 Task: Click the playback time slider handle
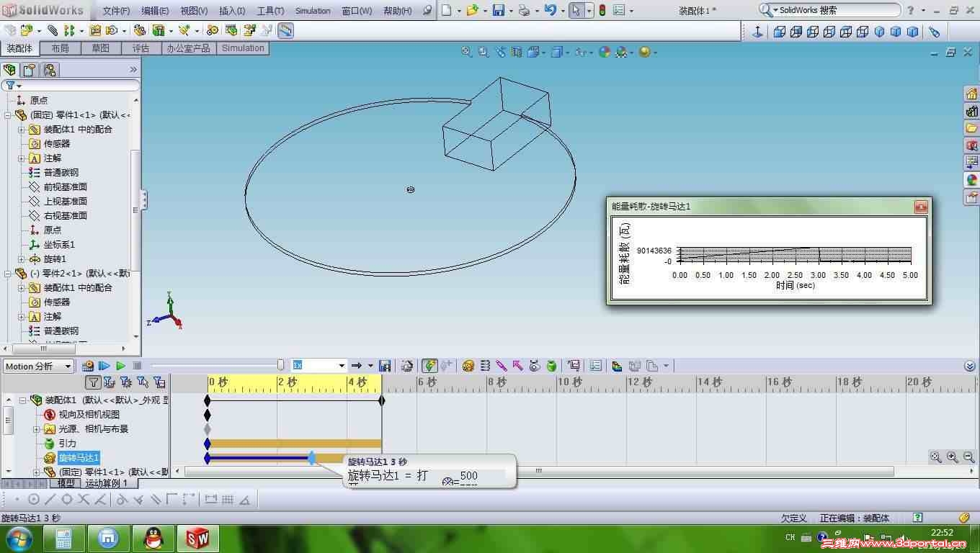[x=280, y=366]
